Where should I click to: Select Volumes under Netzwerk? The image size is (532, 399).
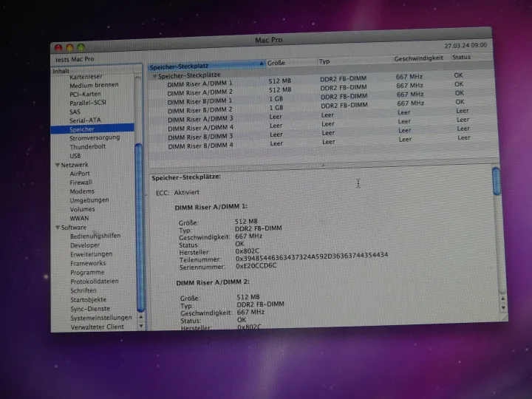[83, 209]
